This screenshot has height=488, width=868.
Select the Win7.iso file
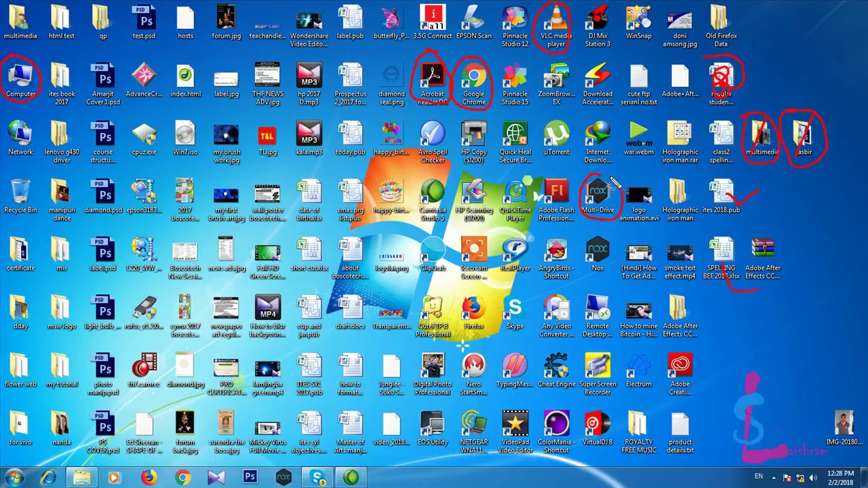pos(185,138)
